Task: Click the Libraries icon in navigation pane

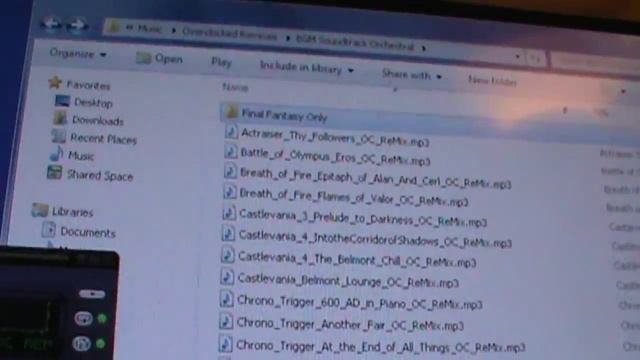Action: 40,210
